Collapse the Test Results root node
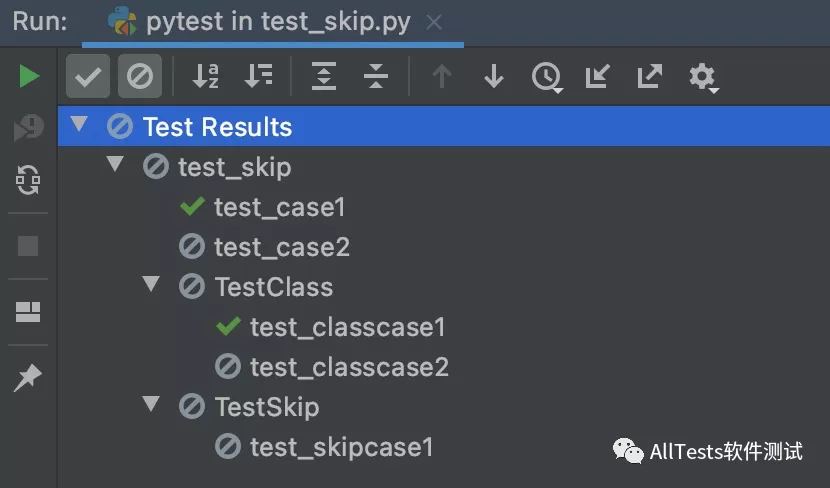Viewport: 830px width, 488px height. pyautogui.click(x=80, y=126)
